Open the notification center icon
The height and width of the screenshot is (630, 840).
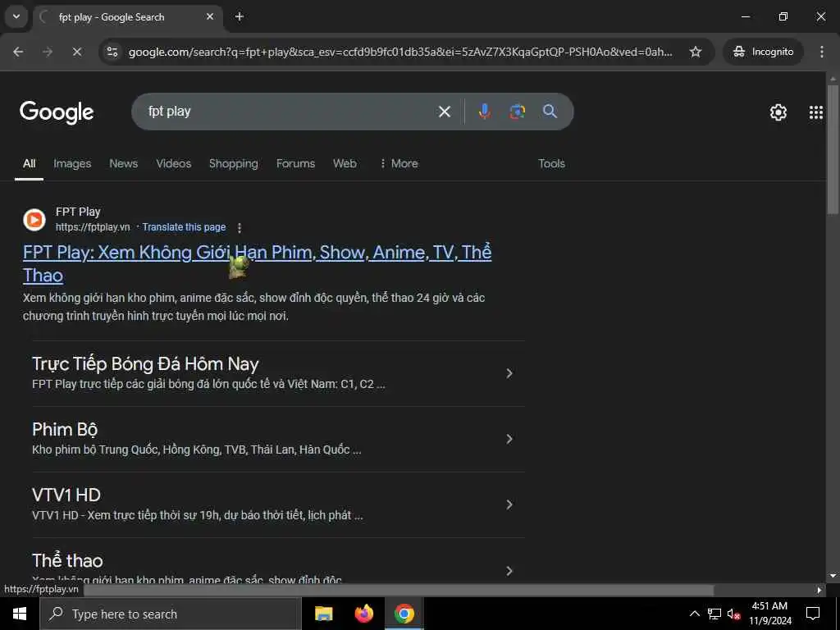pos(813,614)
